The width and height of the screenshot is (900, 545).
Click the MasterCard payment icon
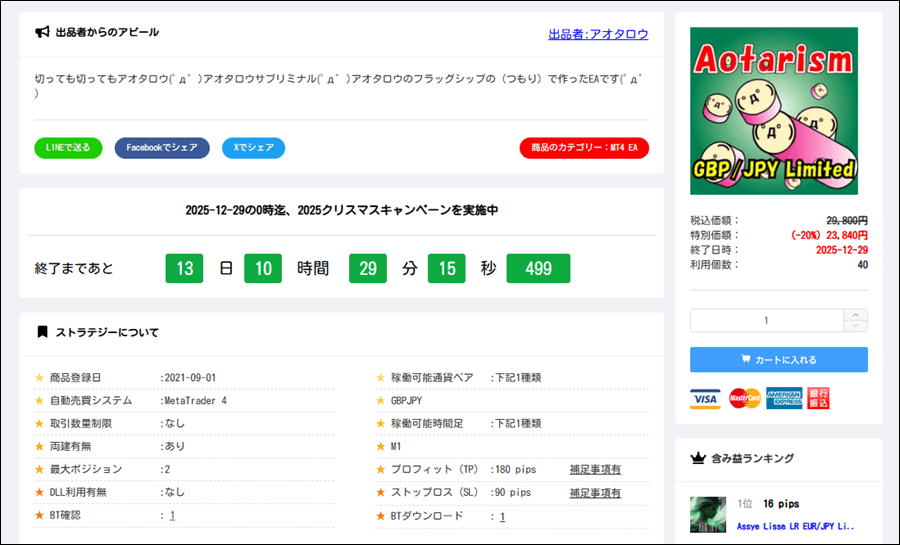744,398
